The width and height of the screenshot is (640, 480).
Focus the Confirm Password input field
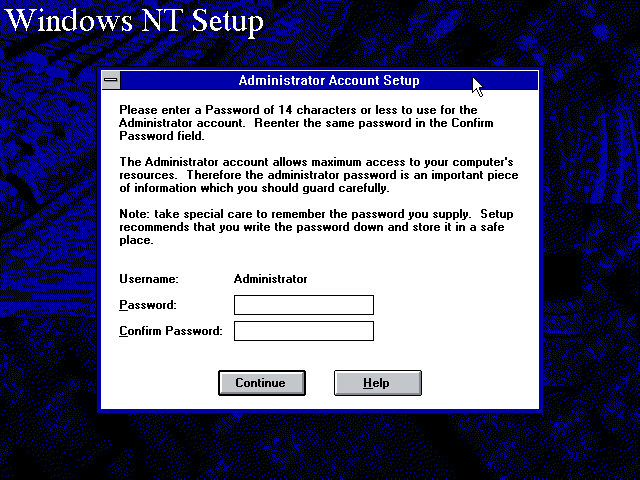click(304, 331)
